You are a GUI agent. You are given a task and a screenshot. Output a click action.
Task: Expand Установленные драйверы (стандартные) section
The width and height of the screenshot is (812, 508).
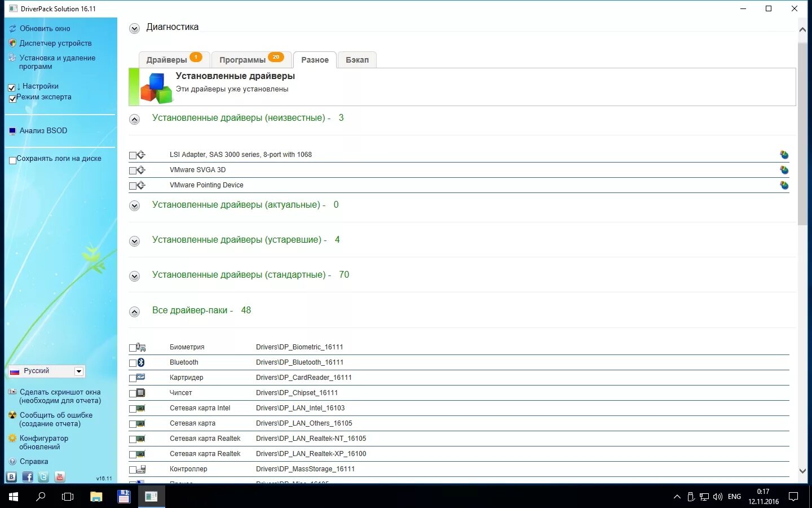point(134,276)
